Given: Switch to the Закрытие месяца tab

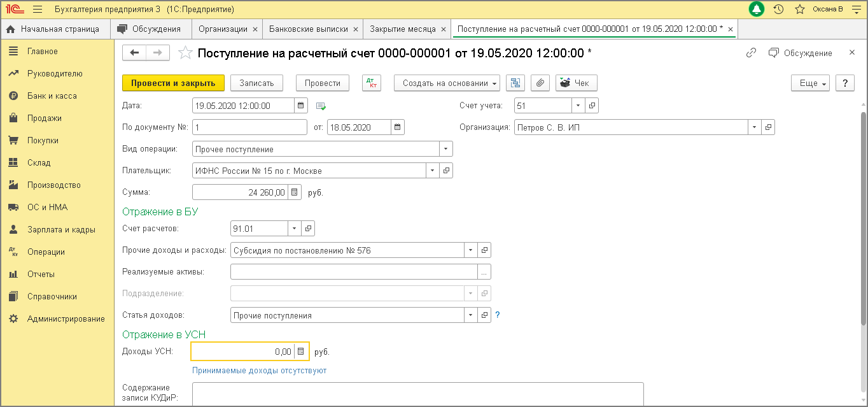Looking at the screenshot, I should pos(403,29).
